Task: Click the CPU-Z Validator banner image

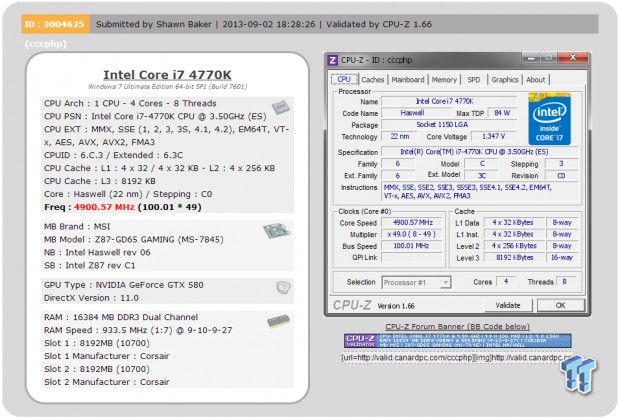Action: click(457, 340)
